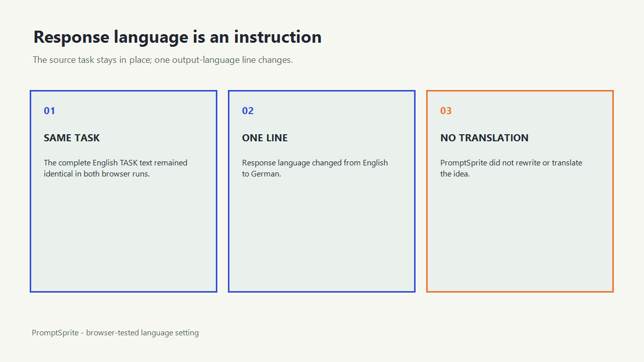Click the number "01" on the first card
644x362 pixels.
click(49, 111)
